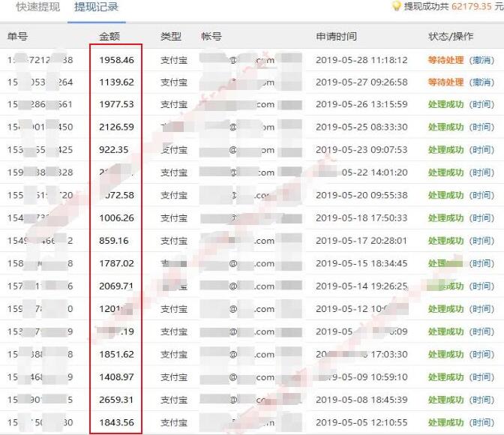Image resolution: width=504 pixels, height=435 pixels.
Task: Open 时间 link for 2019-05-05 12:10:55 row
Action: 481,422
